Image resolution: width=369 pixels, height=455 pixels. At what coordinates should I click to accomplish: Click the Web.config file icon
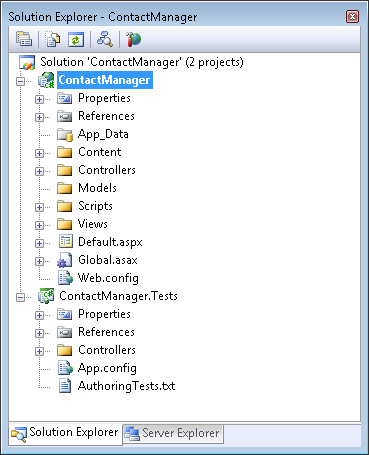[x=65, y=278]
